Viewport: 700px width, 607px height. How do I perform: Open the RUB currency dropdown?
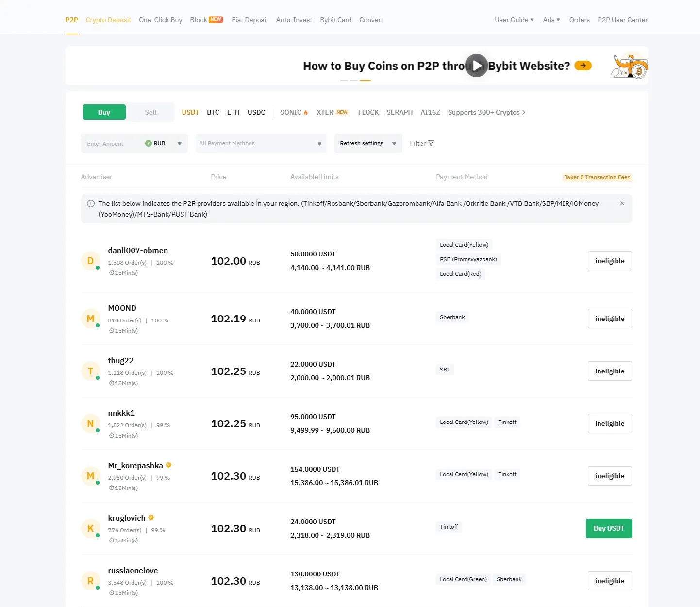coord(179,143)
